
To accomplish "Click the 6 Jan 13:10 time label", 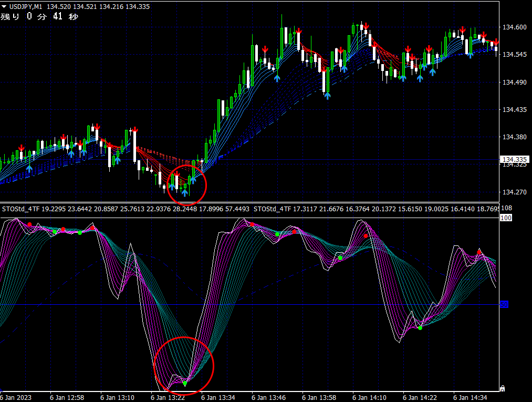I will (x=118, y=397).
